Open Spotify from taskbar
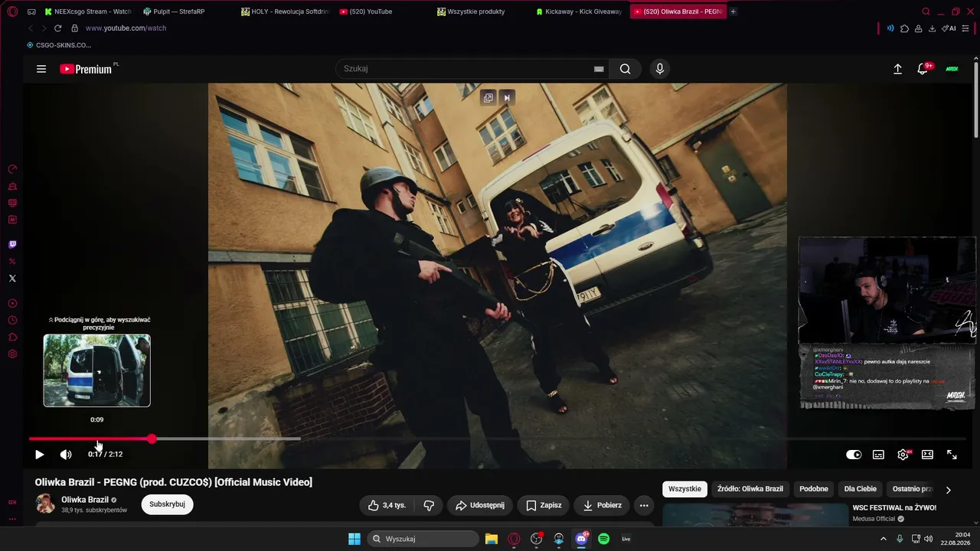Image resolution: width=980 pixels, height=551 pixels. [603, 539]
